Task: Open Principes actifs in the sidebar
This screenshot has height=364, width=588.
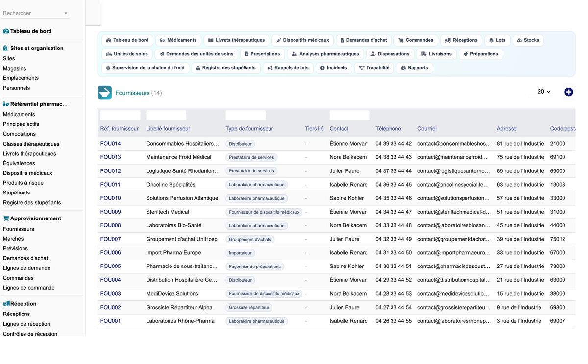Action: coord(21,124)
